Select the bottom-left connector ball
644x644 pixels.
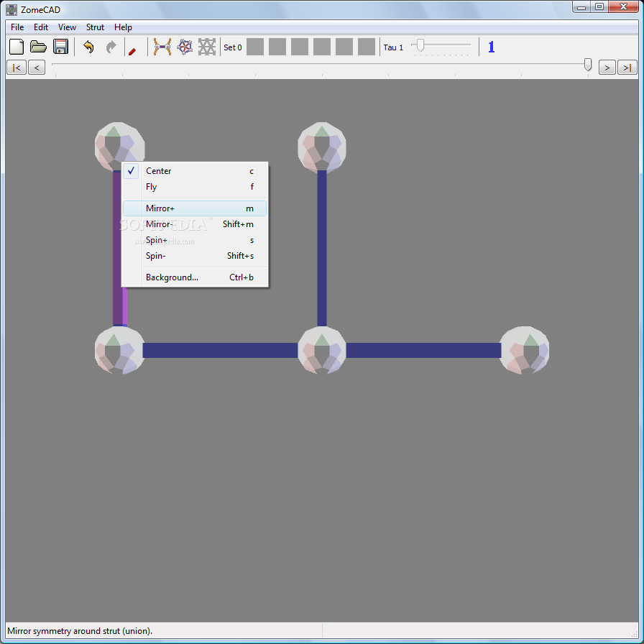coord(119,350)
